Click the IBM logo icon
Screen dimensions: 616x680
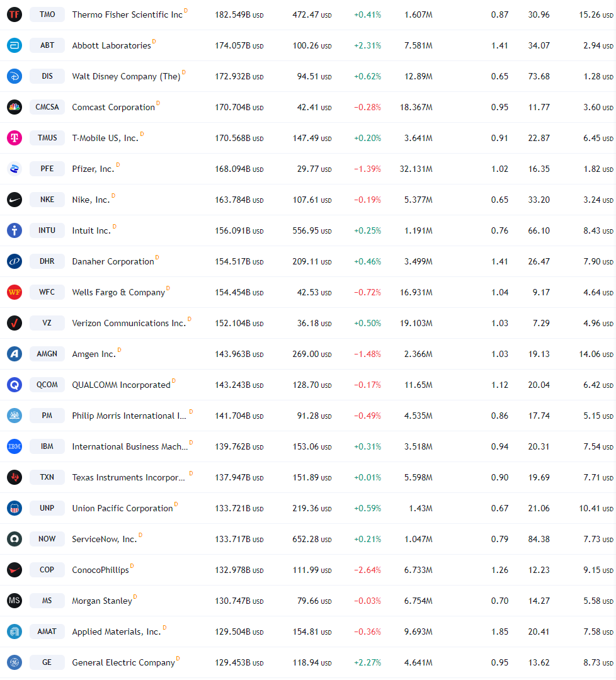click(14, 446)
